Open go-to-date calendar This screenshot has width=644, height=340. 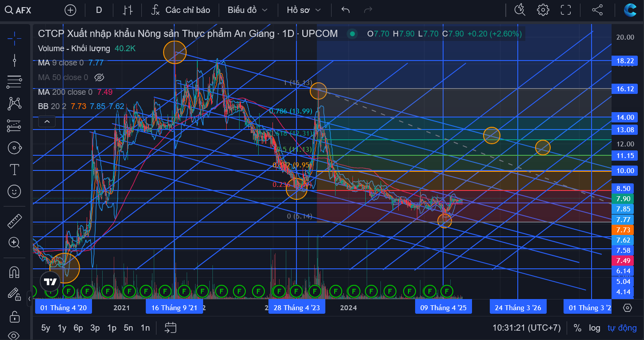pyautogui.click(x=170, y=328)
